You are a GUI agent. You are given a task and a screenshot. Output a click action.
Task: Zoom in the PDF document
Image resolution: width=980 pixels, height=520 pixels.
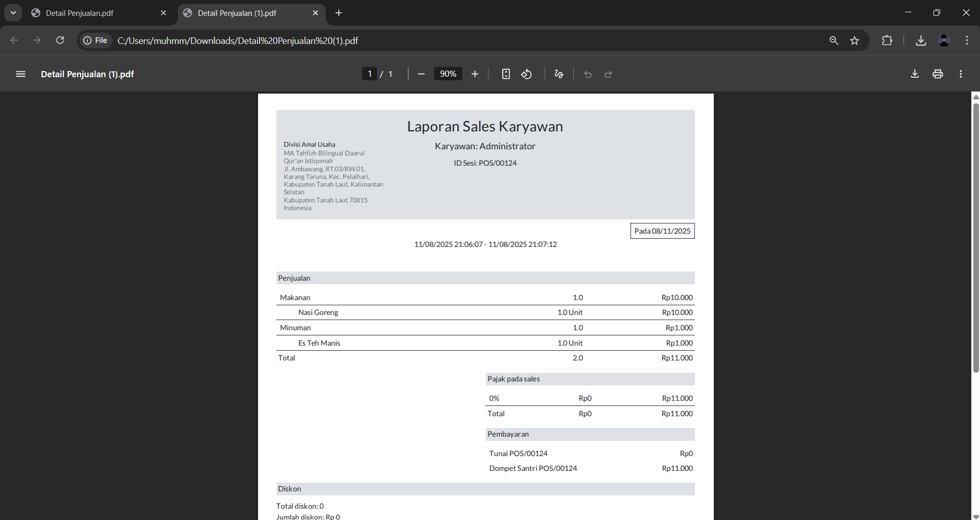coord(475,74)
